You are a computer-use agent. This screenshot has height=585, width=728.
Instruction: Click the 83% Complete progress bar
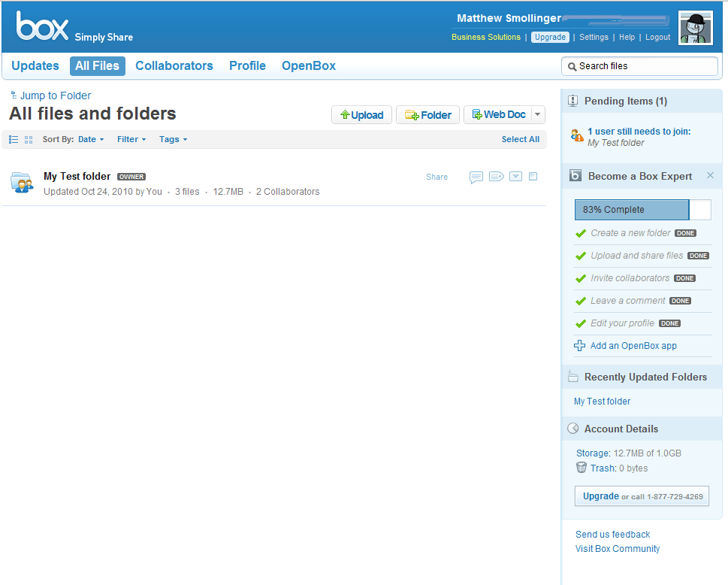tap(642, 210)
